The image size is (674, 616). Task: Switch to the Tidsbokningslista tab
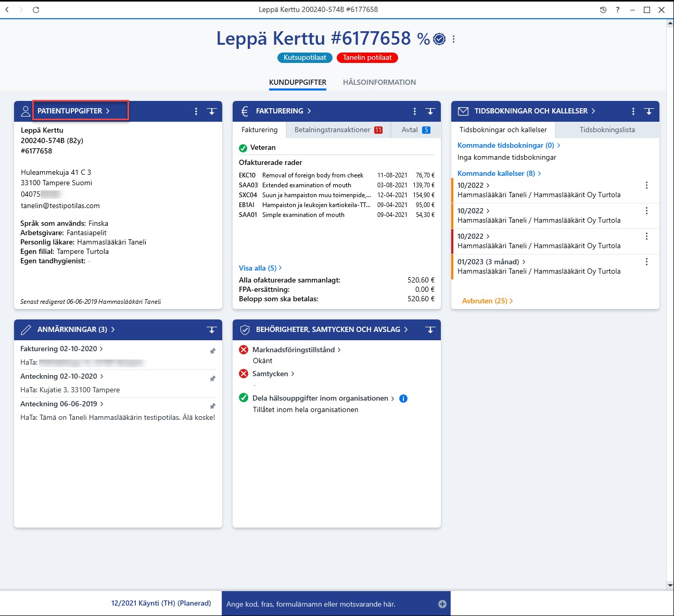click(607, 130)
